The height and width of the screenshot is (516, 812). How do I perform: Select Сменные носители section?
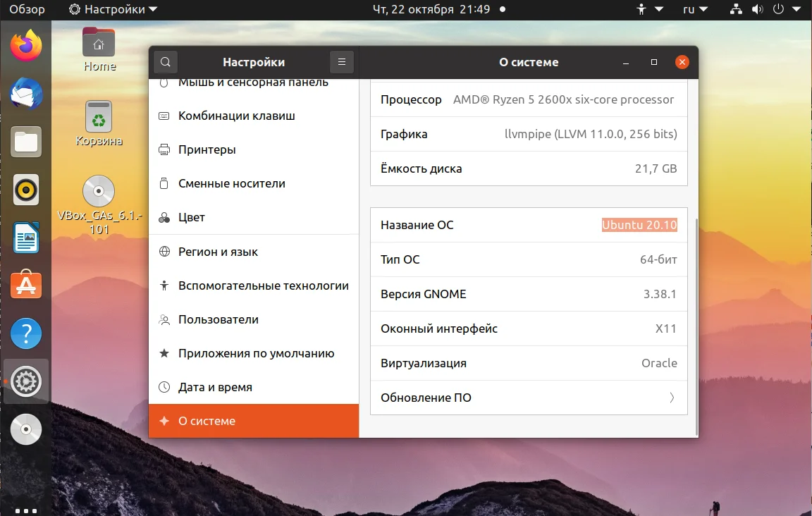click(254, 183)
